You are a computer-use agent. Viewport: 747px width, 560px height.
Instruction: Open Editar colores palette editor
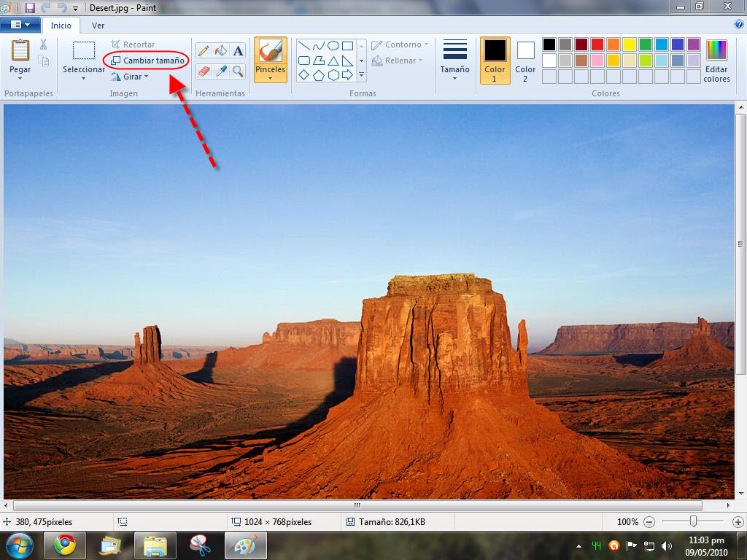pos(716,61)
